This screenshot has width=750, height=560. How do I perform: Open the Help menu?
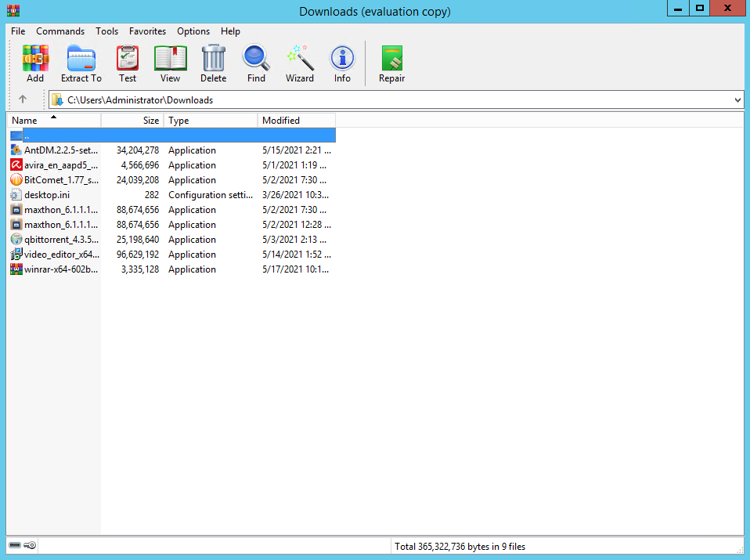click(x=230, y=31)
